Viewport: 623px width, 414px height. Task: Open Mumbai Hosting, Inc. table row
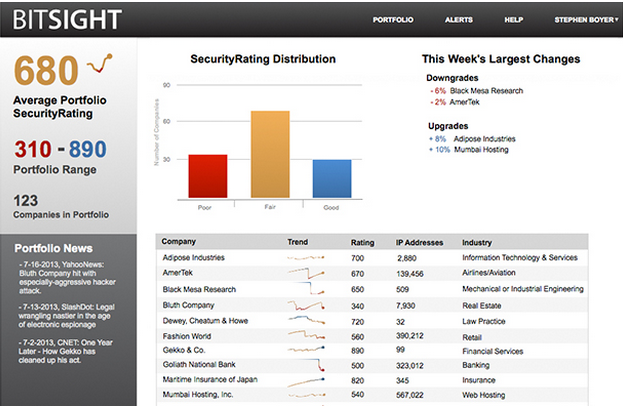pyautogui.click(x=372, y=395)
